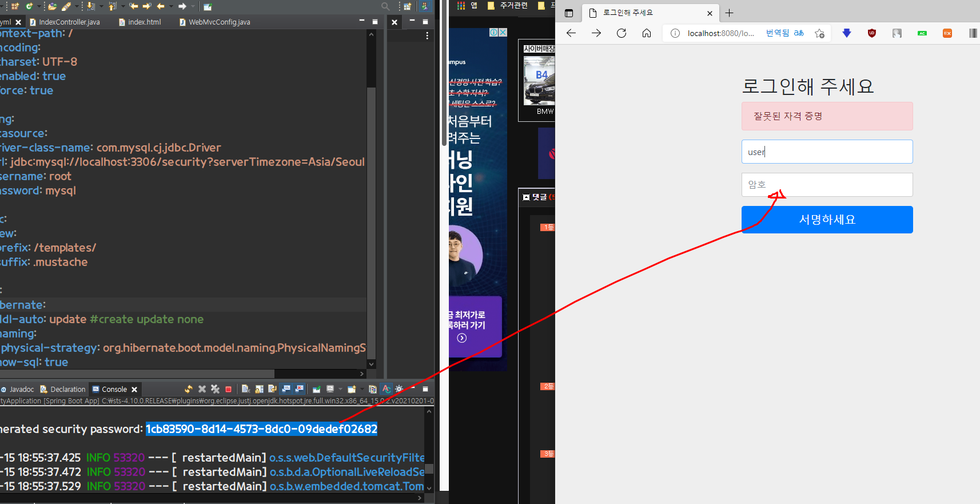Image resolution: width=980 pixels, height=504 pixels.
Task: Open the three-dot view menu in side panel
Action: tap(427, 35)
